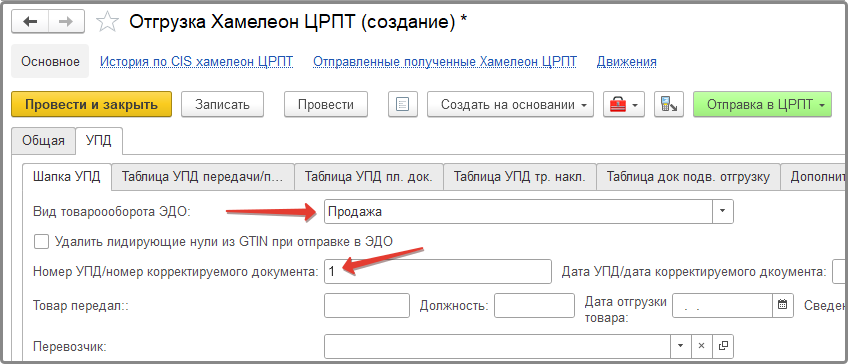848x364 pixels.
Task: Click Провести и закрыть button
Action: click(91, 104)
